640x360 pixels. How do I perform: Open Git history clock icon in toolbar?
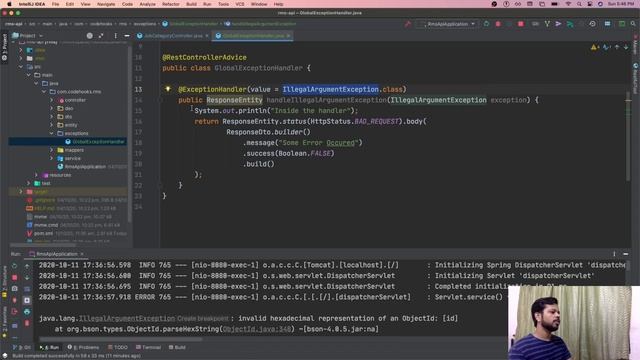tap(593, 24)
